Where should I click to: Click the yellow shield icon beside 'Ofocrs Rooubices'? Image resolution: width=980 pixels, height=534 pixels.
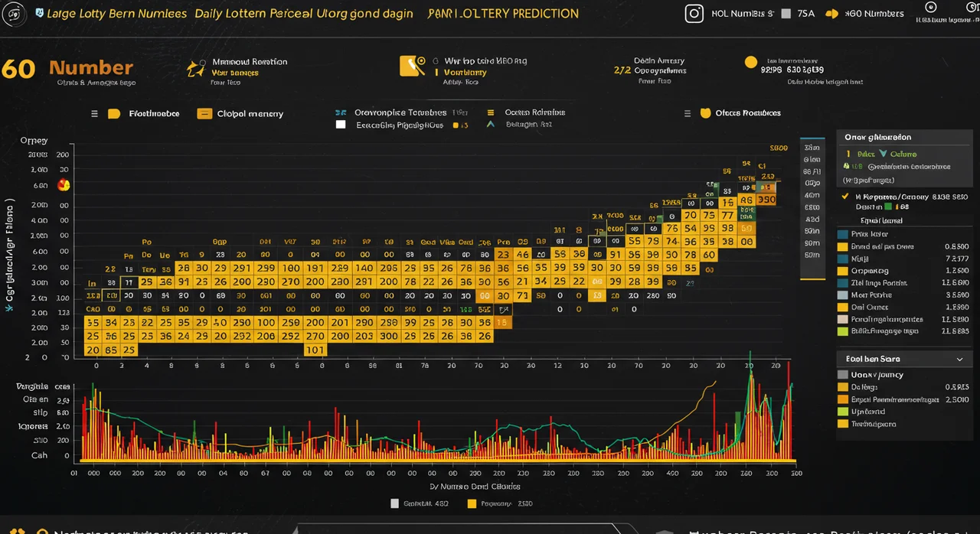click(x=706, y=113)
